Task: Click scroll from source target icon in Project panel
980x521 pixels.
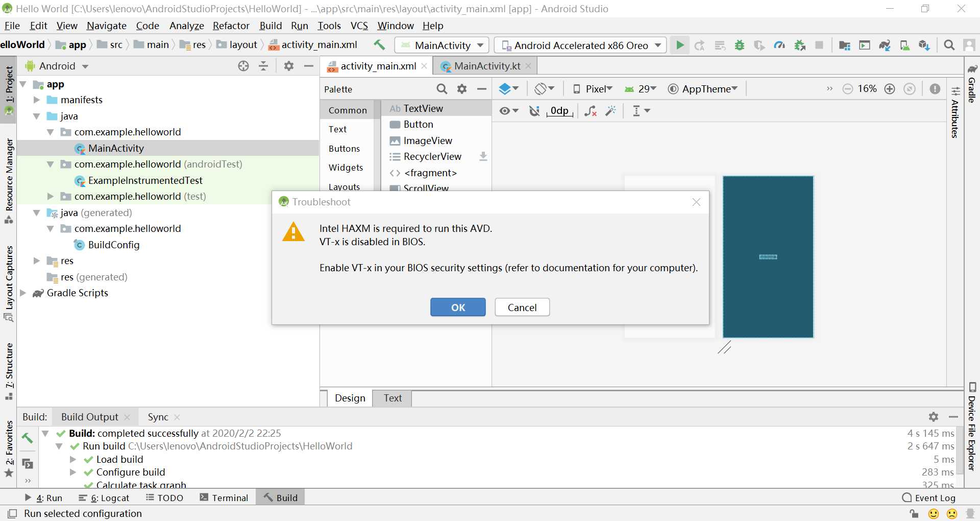Action: pyautogui.click(x=243, y=66)
